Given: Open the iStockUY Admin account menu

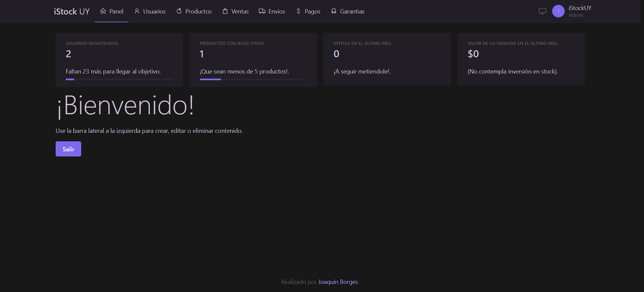Looking at the screenshot, I should click(580, 11).
